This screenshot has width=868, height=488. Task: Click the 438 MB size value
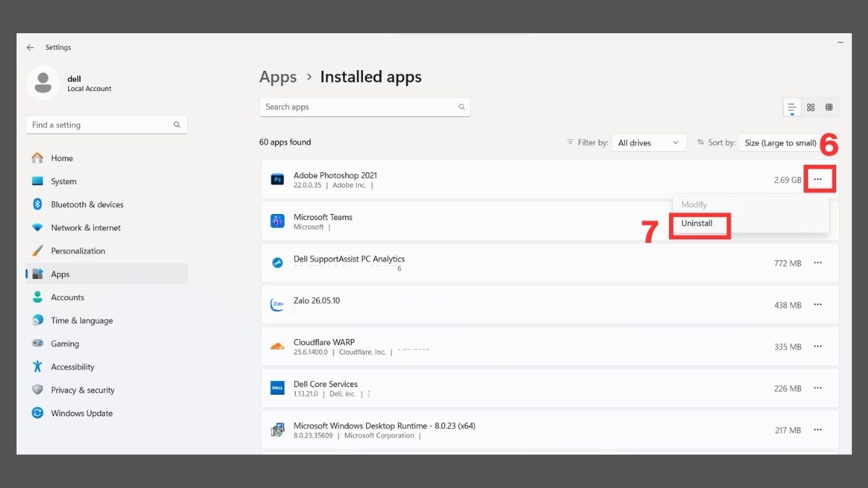[788, 306]
